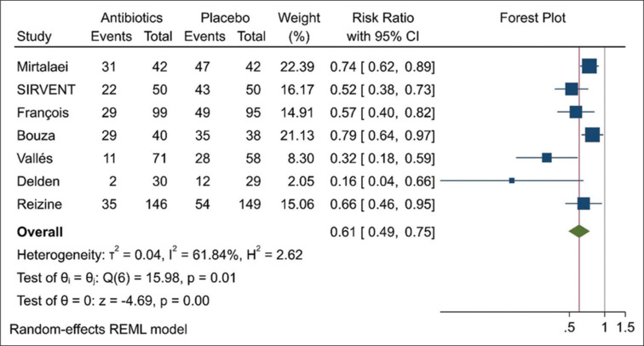Select the François square marker in plot

[x=576, y=112]
